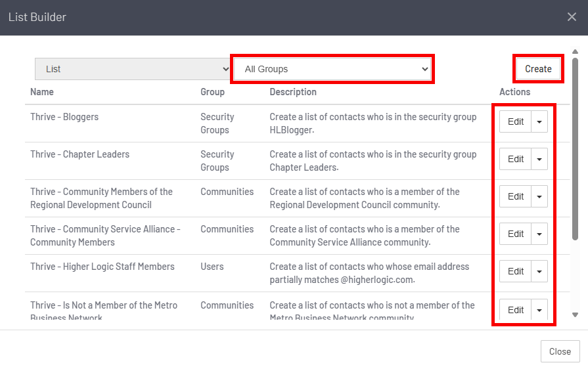Open action arrow for Thrive - Chapter Leaders

point(539,159)
